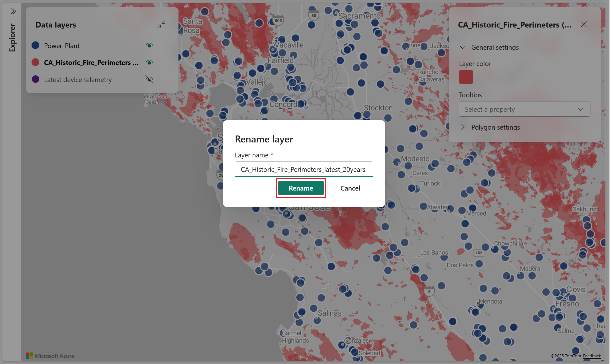The image size is (610, 364).
Task: Click into the Layer name text field
Action: pos(304,169)
